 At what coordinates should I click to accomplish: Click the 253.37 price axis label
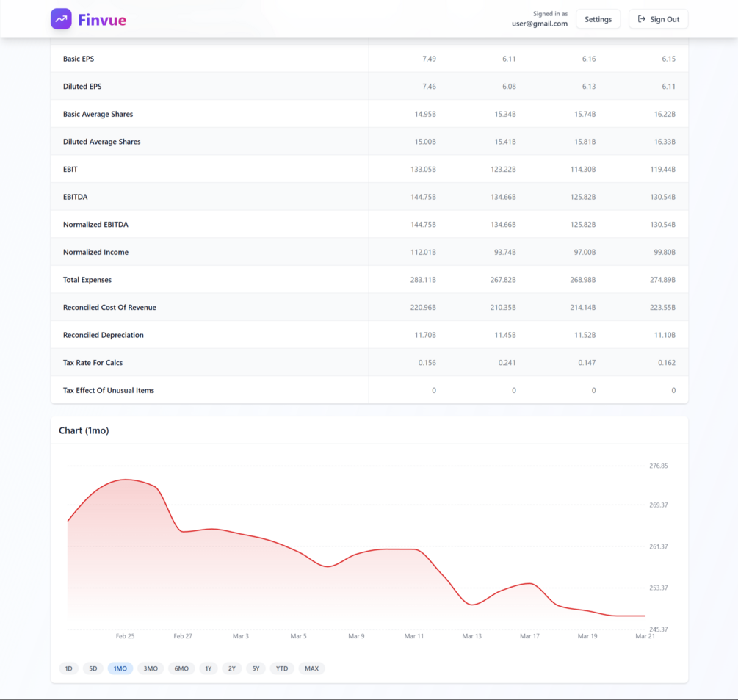(x=659, y=588)
